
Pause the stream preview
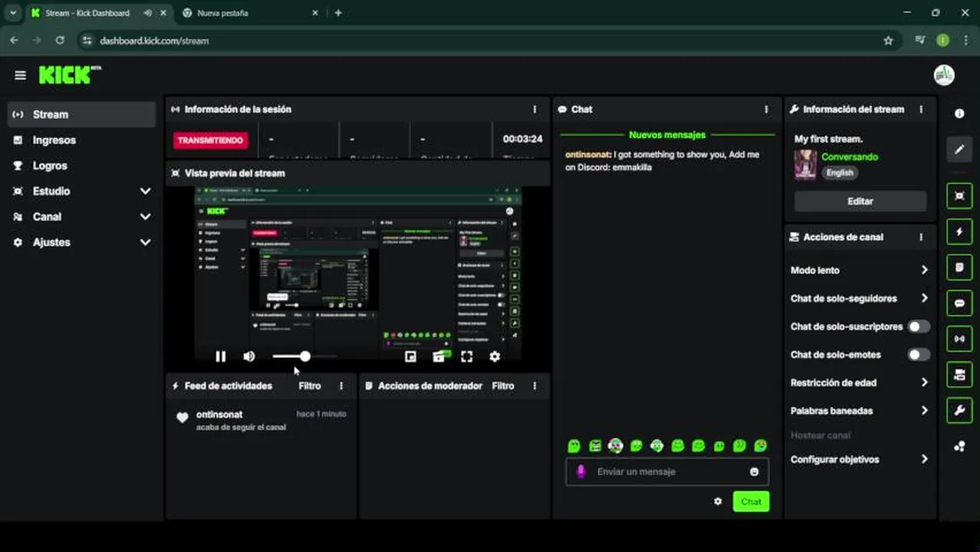click(x=221, y=356)
